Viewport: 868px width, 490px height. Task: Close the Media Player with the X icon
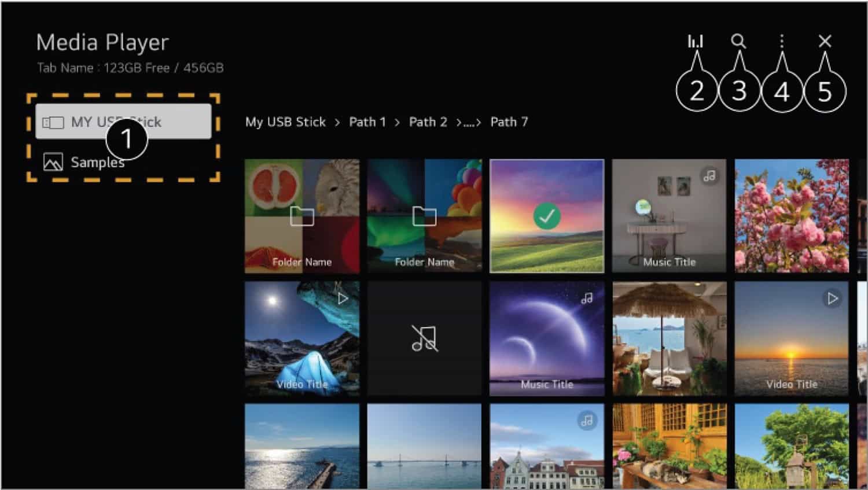tap(825, 41)
